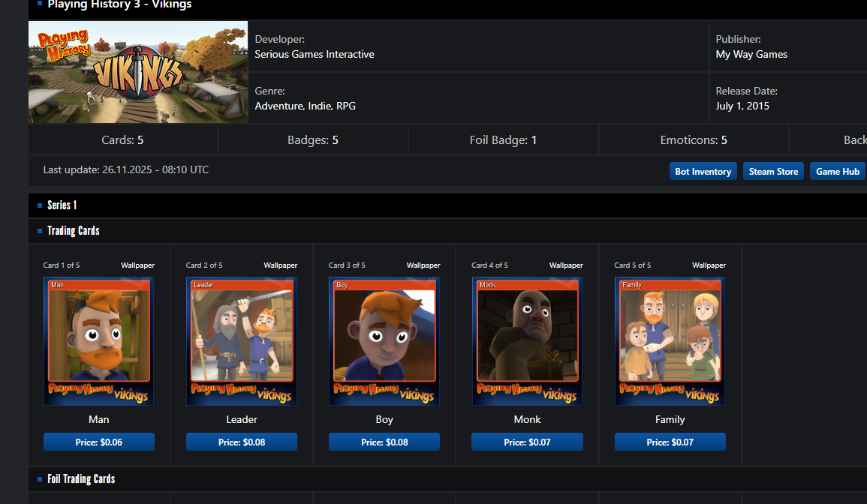Click the release date July 1, 2015
Screen dimensions: 867x504
coord(742,106)
